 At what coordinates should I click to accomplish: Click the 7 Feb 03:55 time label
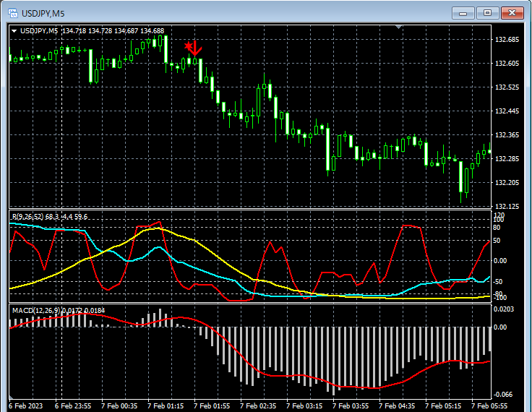click(x=351, y=406)
